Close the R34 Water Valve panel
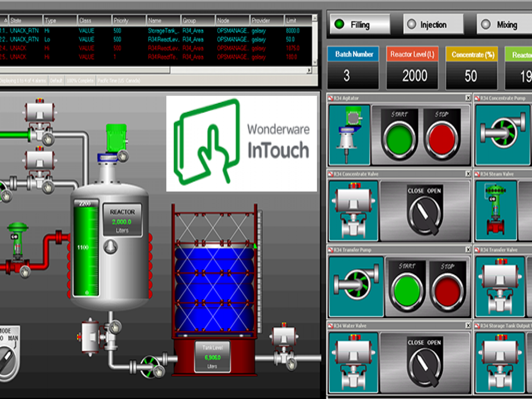This screenshot has height=399, width=532. tap(468, 325)
